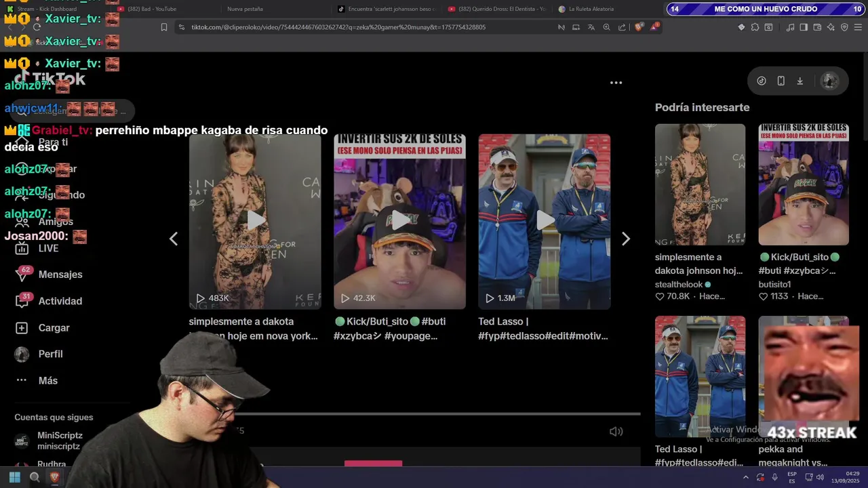The image size is (868, 488).
Task: Open Brave Wallet icon in toolbar
Action: coord(817,27)
